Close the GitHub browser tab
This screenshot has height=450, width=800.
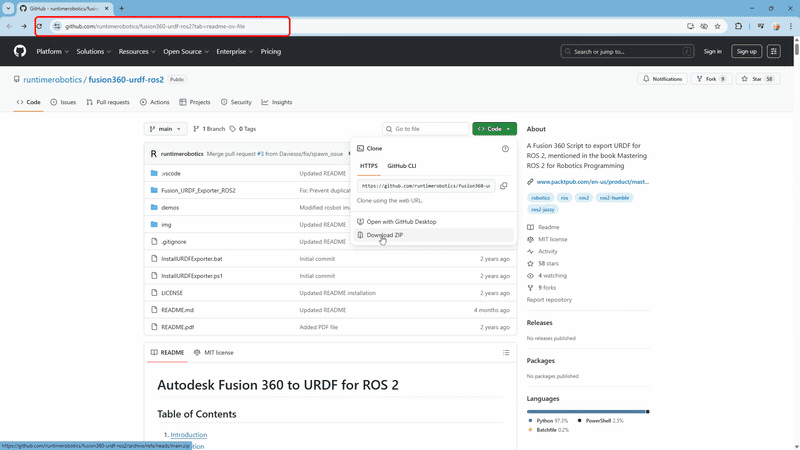pos(107,8)
